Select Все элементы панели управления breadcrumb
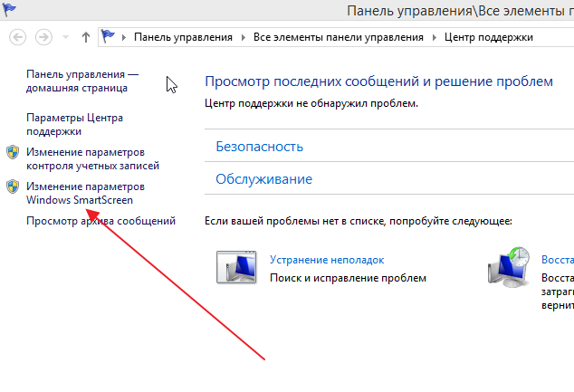Viewport: 574px width, 392px height. [339, 37]
